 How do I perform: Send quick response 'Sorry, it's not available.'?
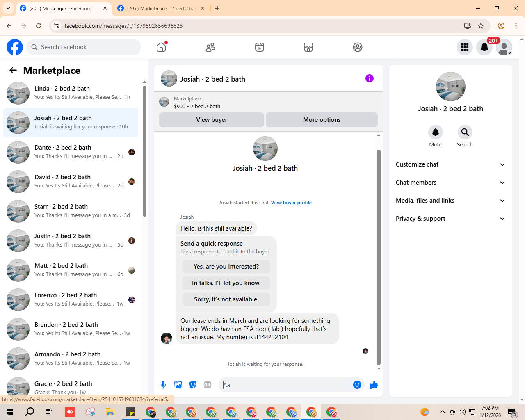click(x=226, y=299)
